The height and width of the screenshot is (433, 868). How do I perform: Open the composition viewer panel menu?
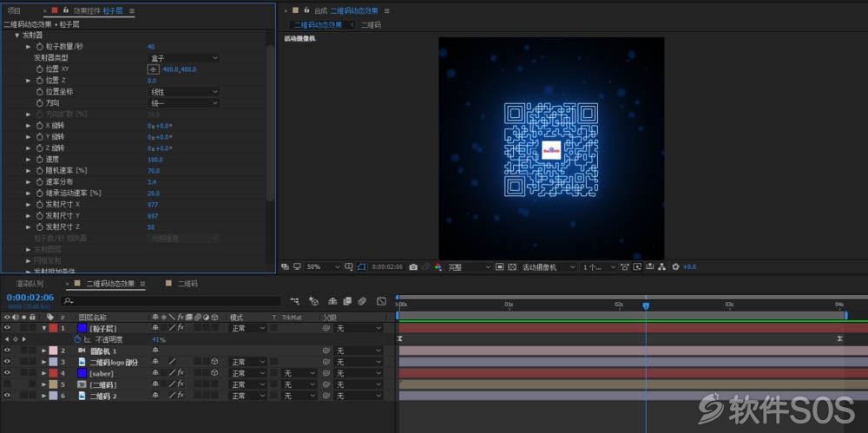387,10
